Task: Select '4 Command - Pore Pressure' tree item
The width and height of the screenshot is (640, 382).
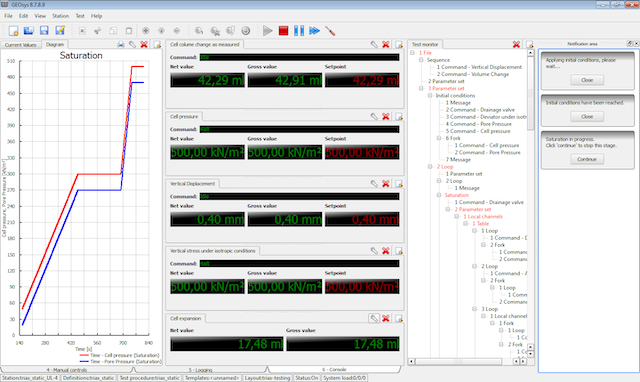Action: coord(478,124)
